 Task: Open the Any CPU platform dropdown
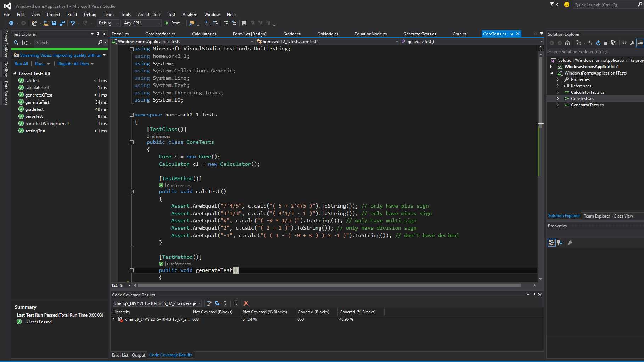(142, 23)
